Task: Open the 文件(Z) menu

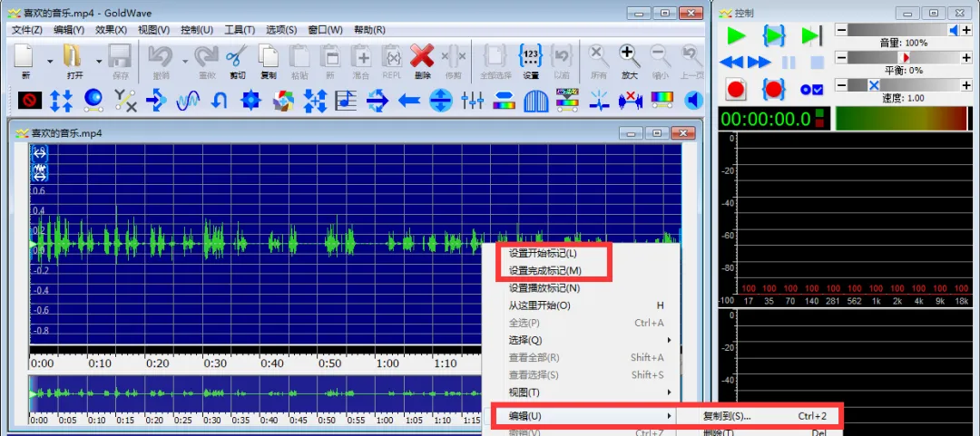Action: 27,30
